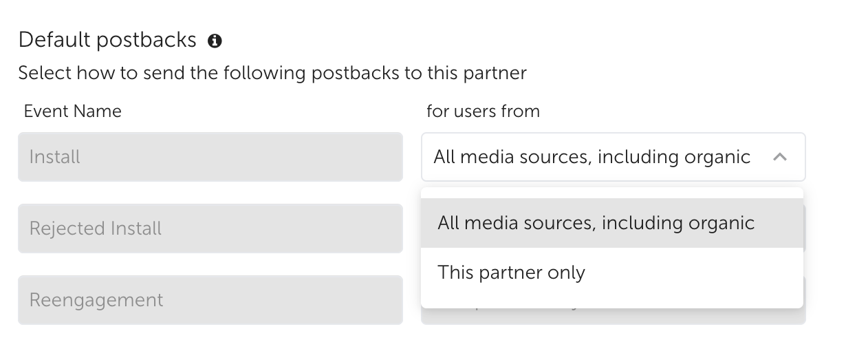This screenshot has height=340, width=868.
Task: Click the "Event Name" column label
Action: click(72, 111)
